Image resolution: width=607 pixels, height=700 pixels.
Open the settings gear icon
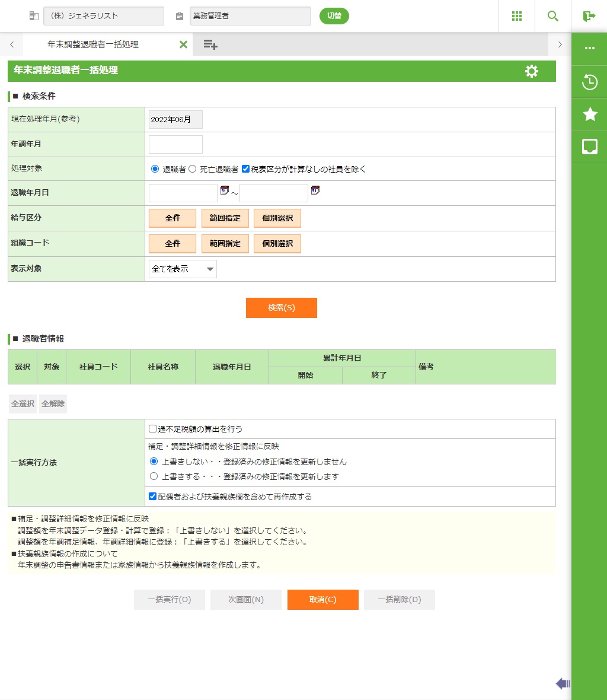click(531, 71)
